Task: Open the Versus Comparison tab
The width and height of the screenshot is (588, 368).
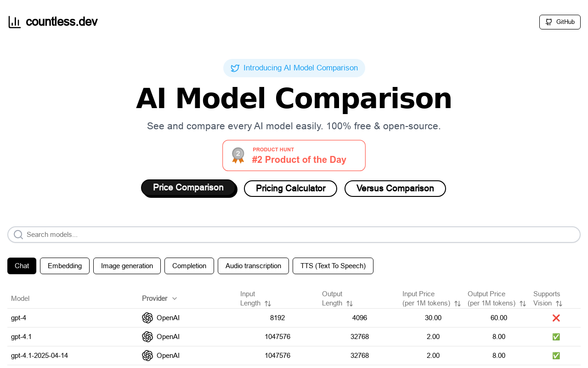Action: 395,189
